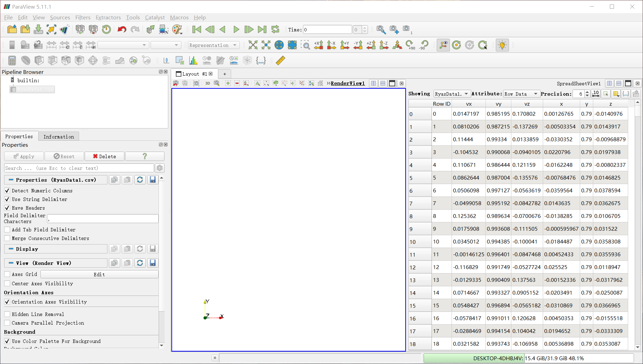Select the Layout #1 tab

point(195,74)
